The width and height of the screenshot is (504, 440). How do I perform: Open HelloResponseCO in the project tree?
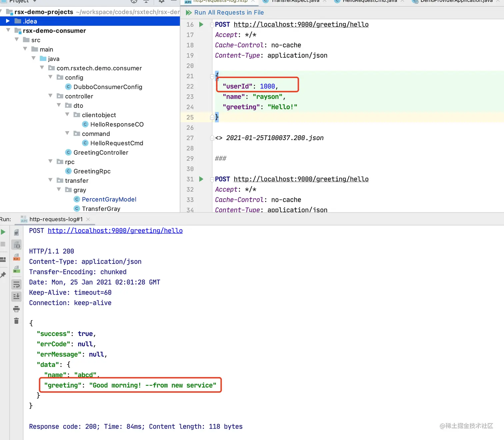click(x=117, y=124)
